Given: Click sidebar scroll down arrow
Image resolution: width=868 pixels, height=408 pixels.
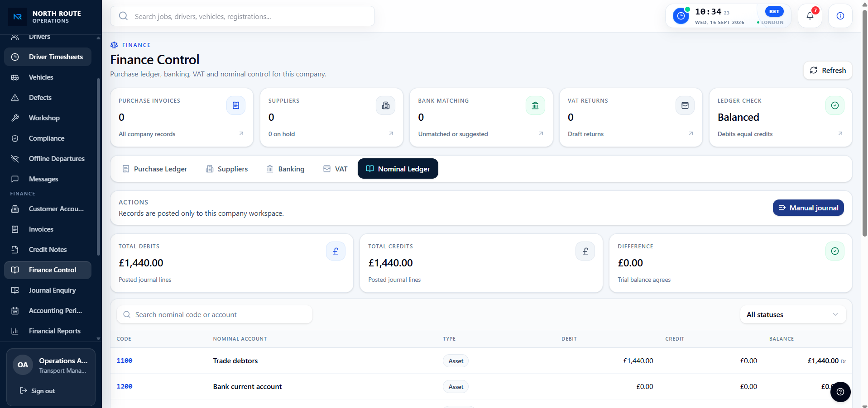Looking at the screenshot, I should [98, 338].
